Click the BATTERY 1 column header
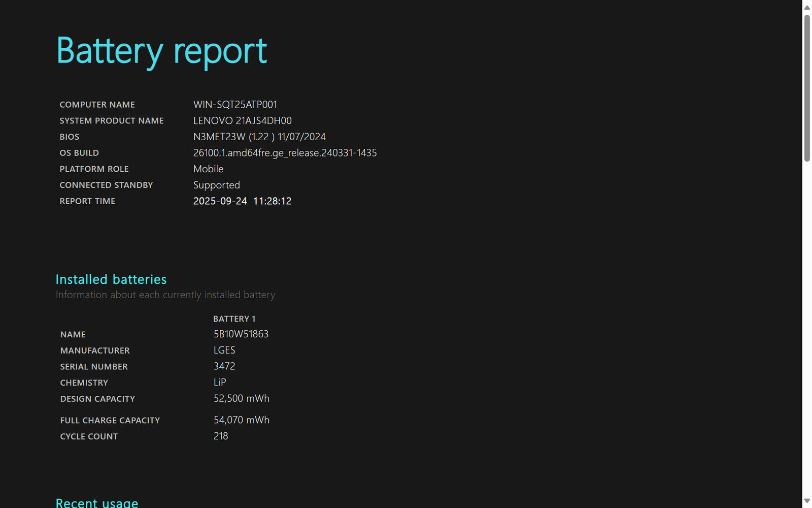The image size is (812, 508). pyautogui.click(x=234, y=319)
